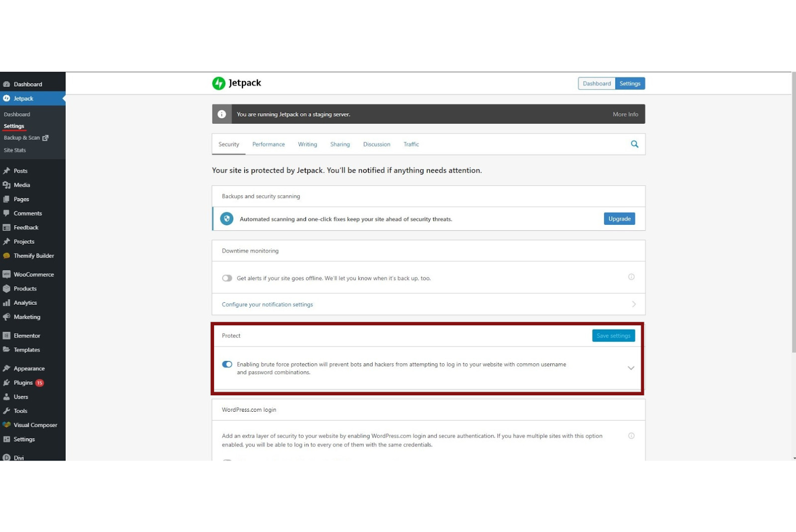The image size is (796, 532).
Task: Switch to the Performance tab
Action: (268, 145)
